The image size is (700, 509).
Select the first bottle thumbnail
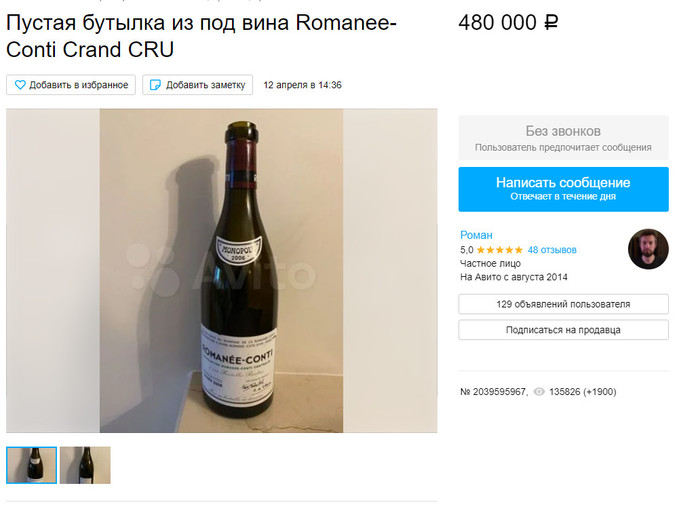pyautogui.click(x=31, y=465)
